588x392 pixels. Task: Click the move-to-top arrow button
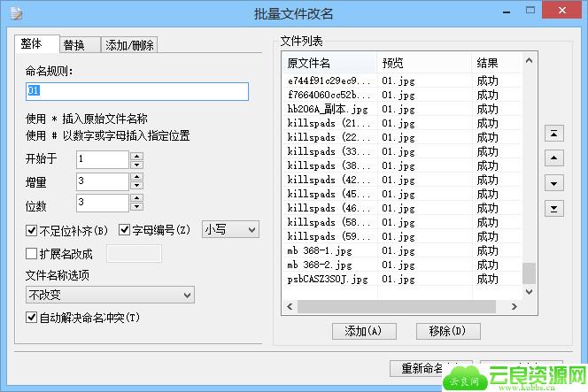click(553, 134)
